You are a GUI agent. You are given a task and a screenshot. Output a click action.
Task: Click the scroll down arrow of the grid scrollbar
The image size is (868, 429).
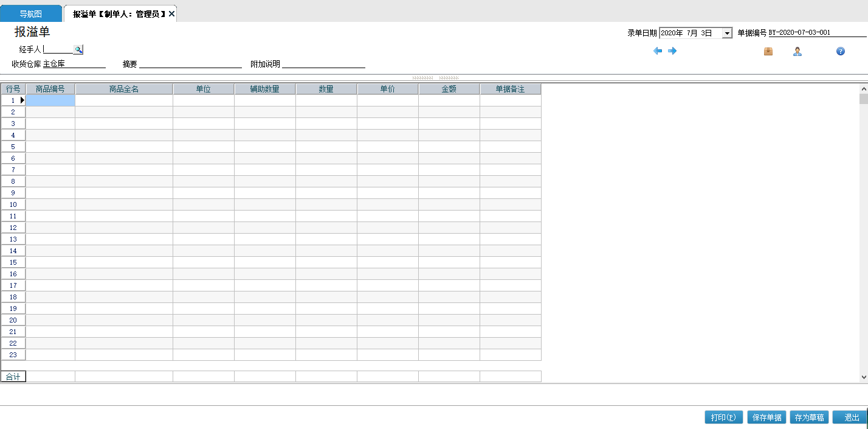tap(863, 377)
